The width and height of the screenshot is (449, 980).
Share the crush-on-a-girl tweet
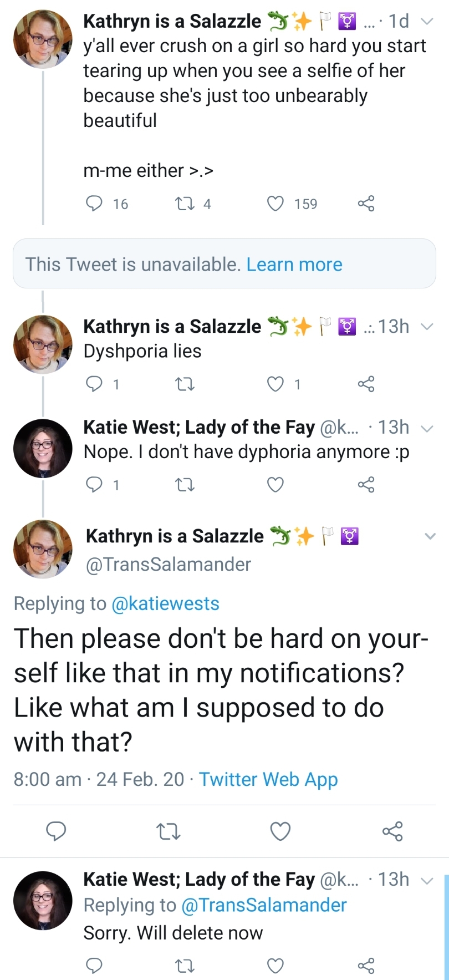point(366,204)
